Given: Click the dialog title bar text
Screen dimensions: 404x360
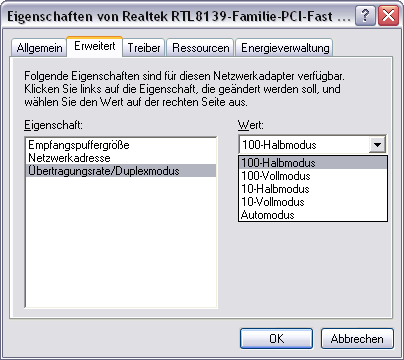Looking at the screenshot, I should [x=179, y=16].
